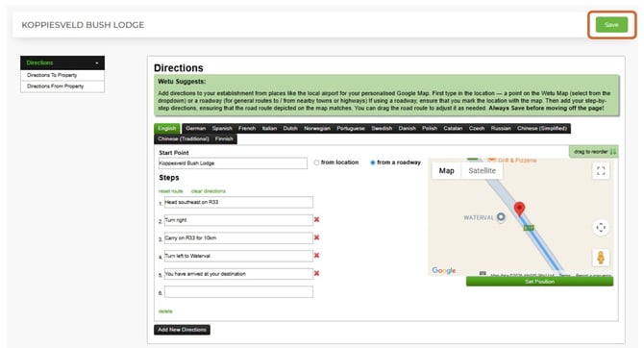Switch to the Catalan tab
This screenshot has width=644, height=348.
(x=453, y=128)
